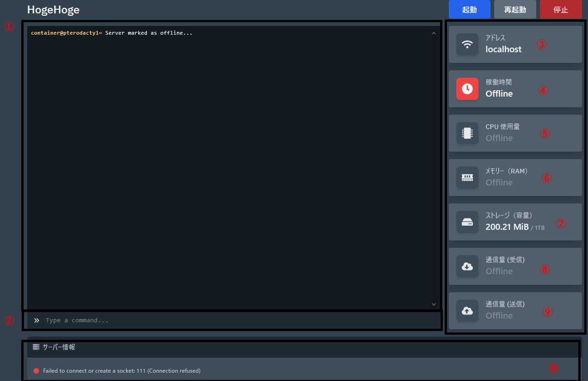Click the cloud upload outbound traffic icon
This screenshot has height=381, width=588.
coord(467,311)
